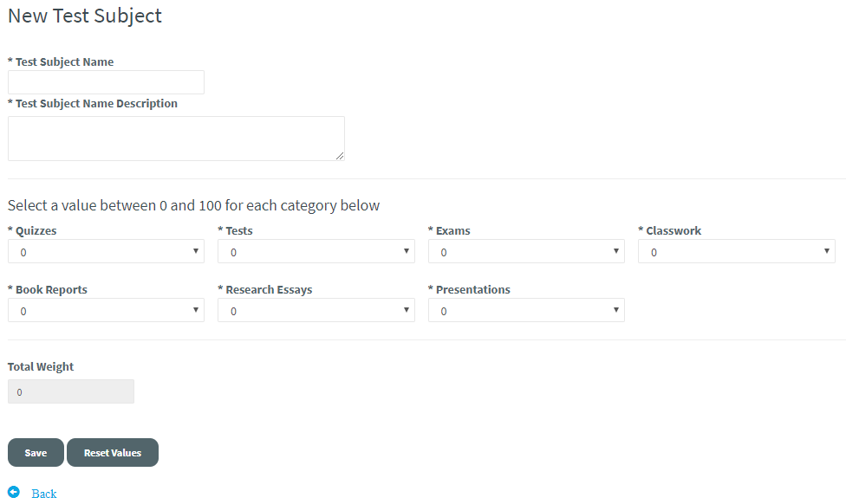
Task: Focus the Test Subject Name input box
Action: click(x=106, y=82)
